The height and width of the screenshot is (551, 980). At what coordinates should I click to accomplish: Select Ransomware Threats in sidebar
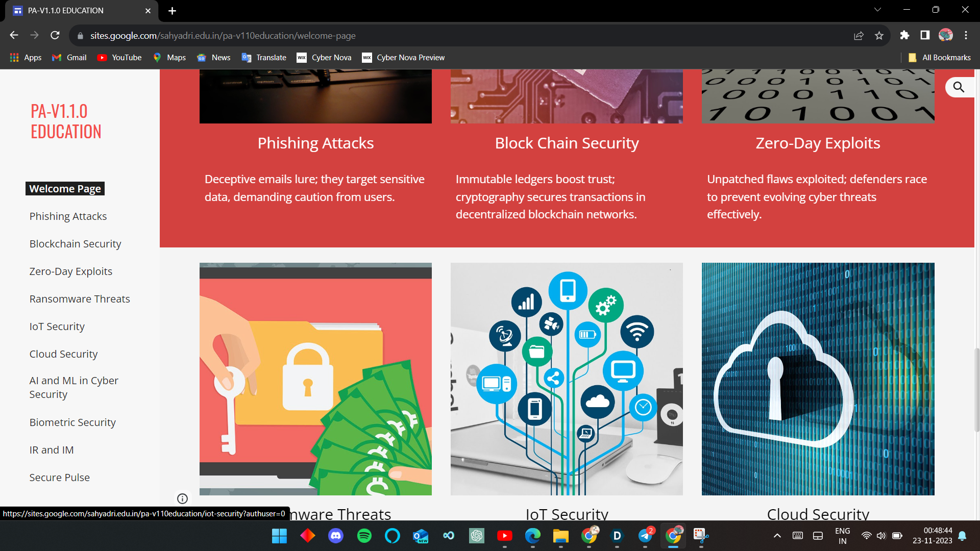pos(80,299)
